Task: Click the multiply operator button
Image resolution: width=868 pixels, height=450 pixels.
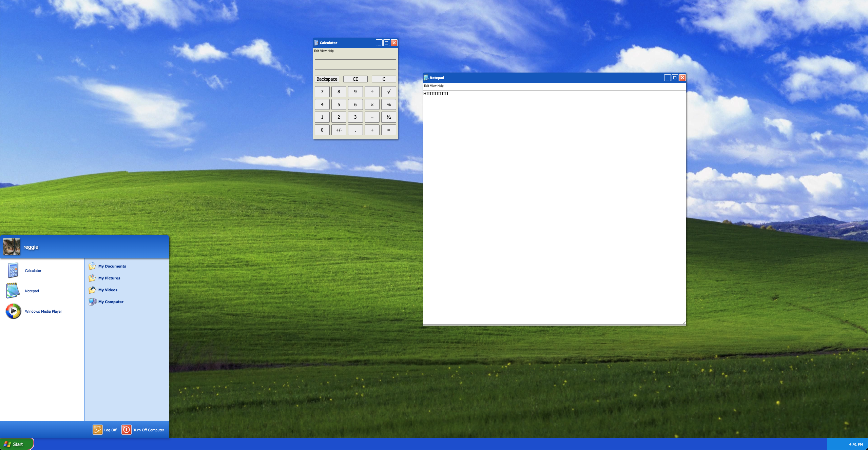Action: pos(372,104)
